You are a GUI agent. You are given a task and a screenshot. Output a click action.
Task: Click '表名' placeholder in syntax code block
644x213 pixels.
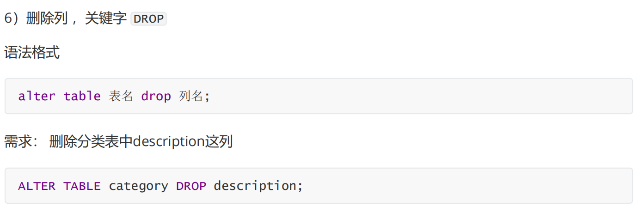(121, 96)
